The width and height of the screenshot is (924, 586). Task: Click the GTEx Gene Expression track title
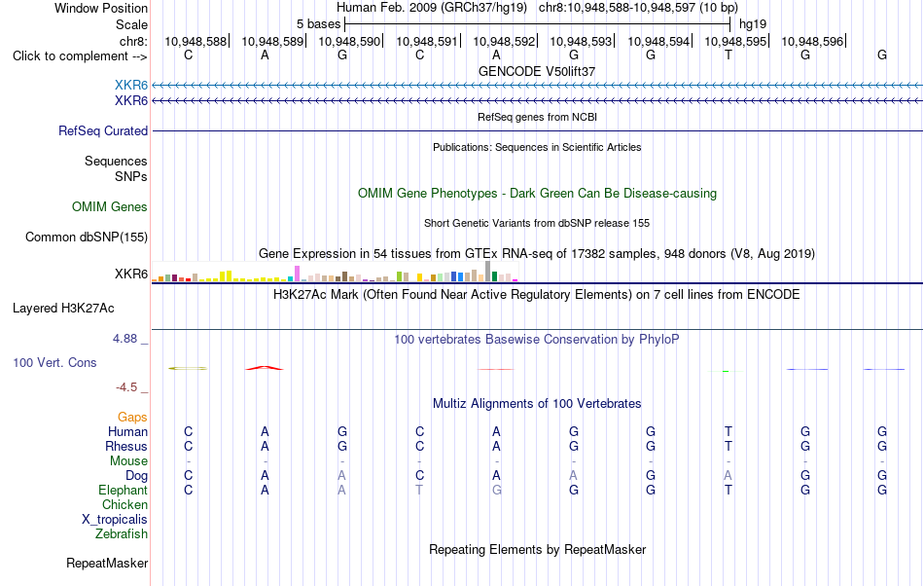tap(537, 253)
